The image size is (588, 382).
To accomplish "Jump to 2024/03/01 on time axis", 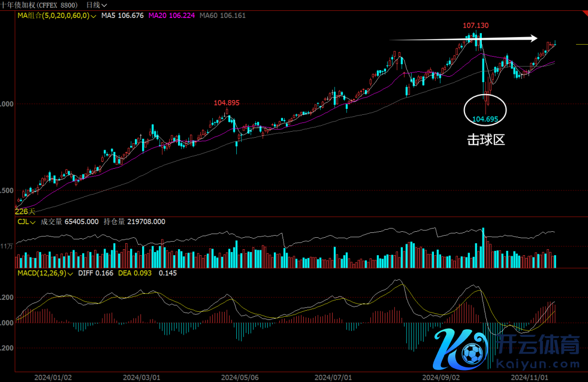I will click(x=141, y=377).
